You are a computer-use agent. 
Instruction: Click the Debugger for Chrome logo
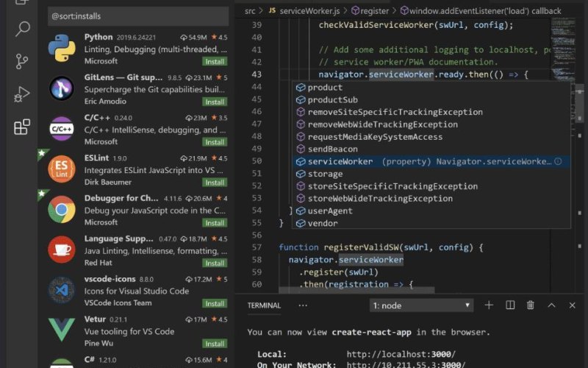62,209
